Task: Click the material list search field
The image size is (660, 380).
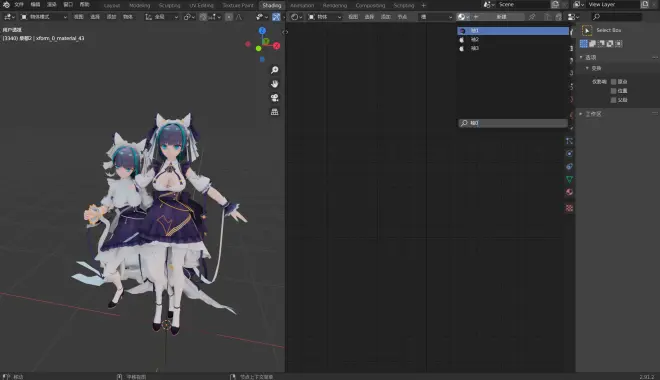Action: (513, 123)
